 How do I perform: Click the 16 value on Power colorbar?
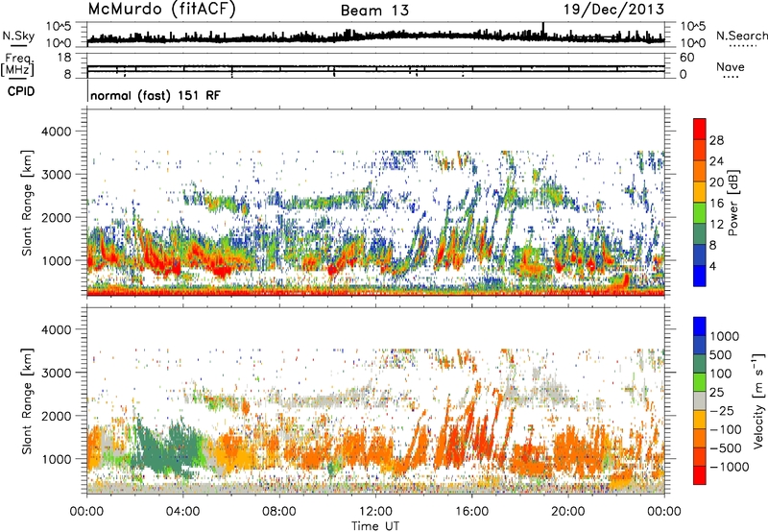(716, 204)
